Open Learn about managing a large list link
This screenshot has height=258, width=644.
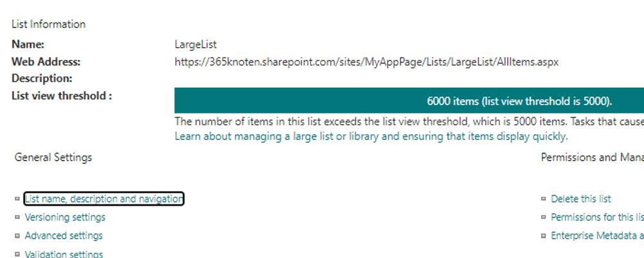372,136
